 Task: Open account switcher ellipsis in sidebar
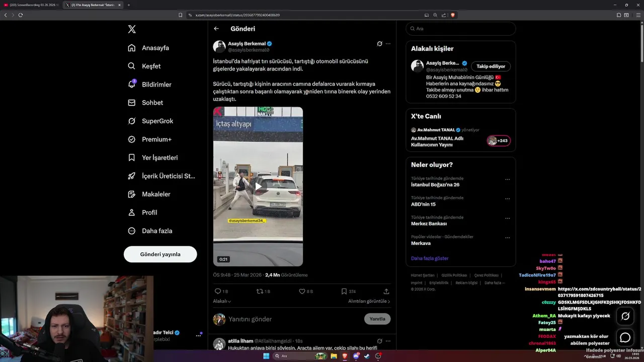(x=198, y=336)
